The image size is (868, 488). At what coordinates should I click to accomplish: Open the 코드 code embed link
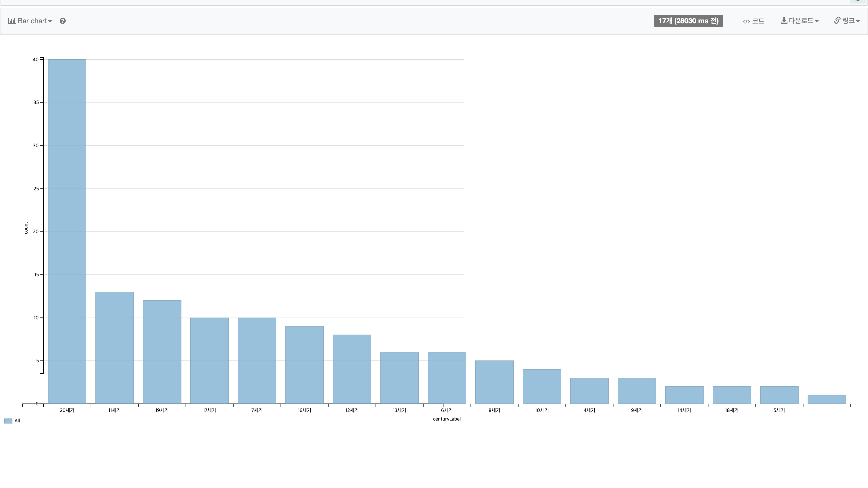pos(754,21)
